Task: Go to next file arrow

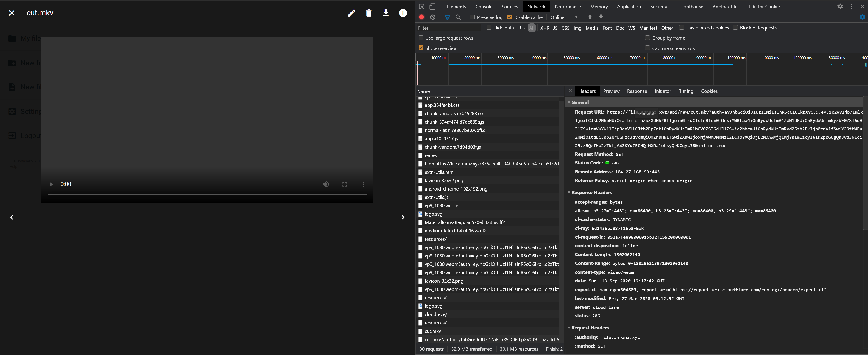Action: coord(403,217)
